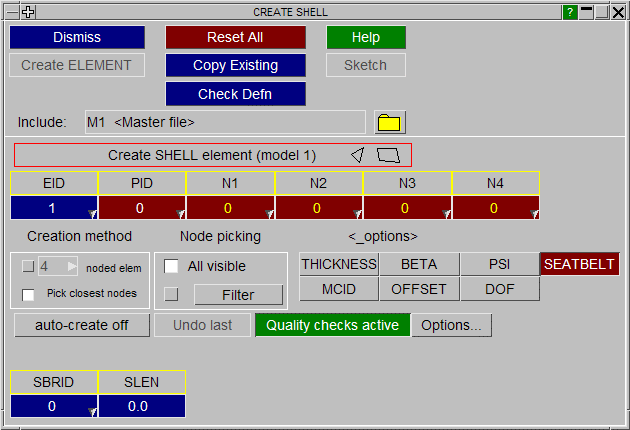Open the yellow folder include file browser
The width and height of the screenshot is (630, 430).
coord(389,123)
